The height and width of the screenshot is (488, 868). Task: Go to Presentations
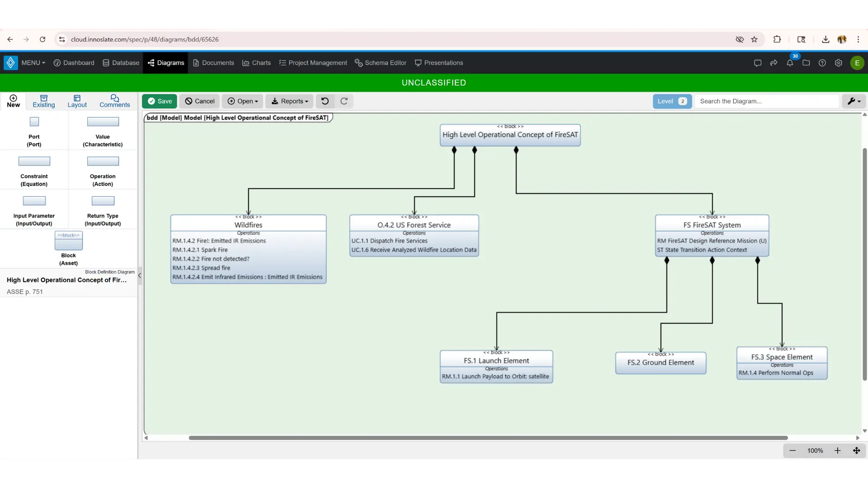pyautogui.click(x=439, y=63)
